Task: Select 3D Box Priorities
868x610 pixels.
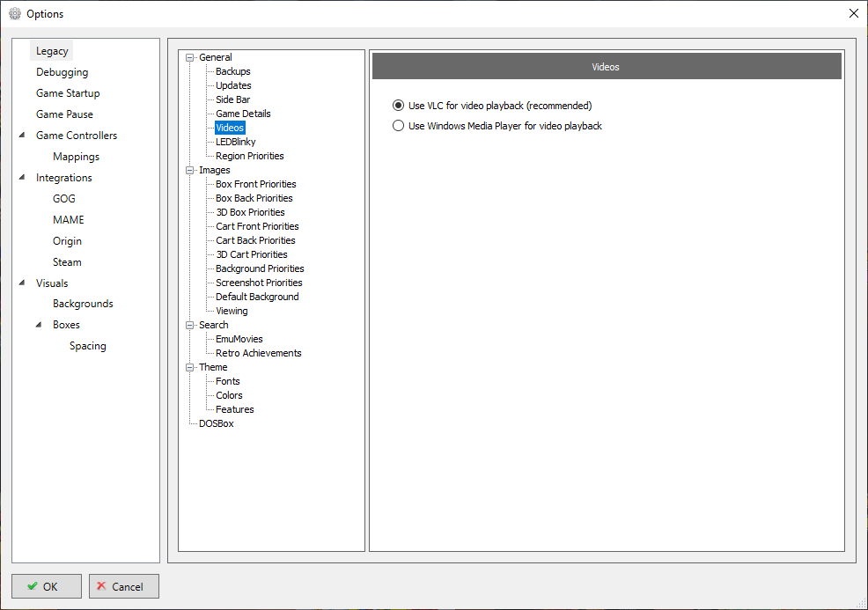Action: pyautogui.click(x=250, y=212)
